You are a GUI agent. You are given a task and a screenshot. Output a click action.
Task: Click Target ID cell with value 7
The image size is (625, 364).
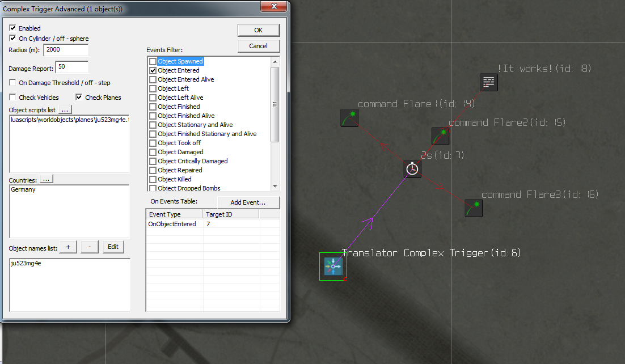coord(231,224)
